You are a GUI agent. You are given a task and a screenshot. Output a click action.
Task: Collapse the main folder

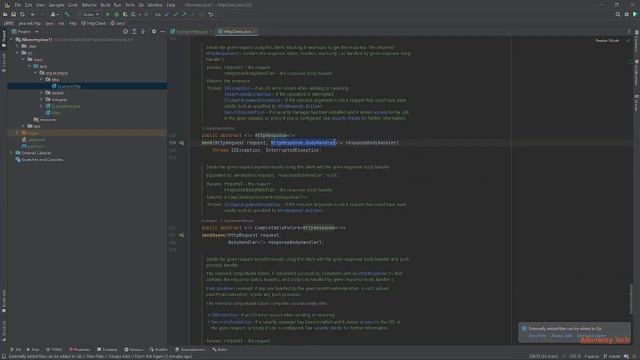23,59
